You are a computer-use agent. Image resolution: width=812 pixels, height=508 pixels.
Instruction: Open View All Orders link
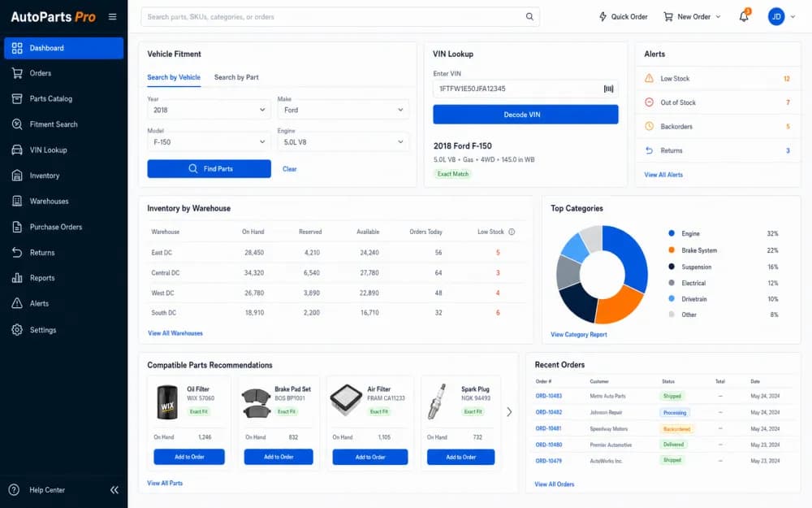pyautogui.click(x=554, y=484)
